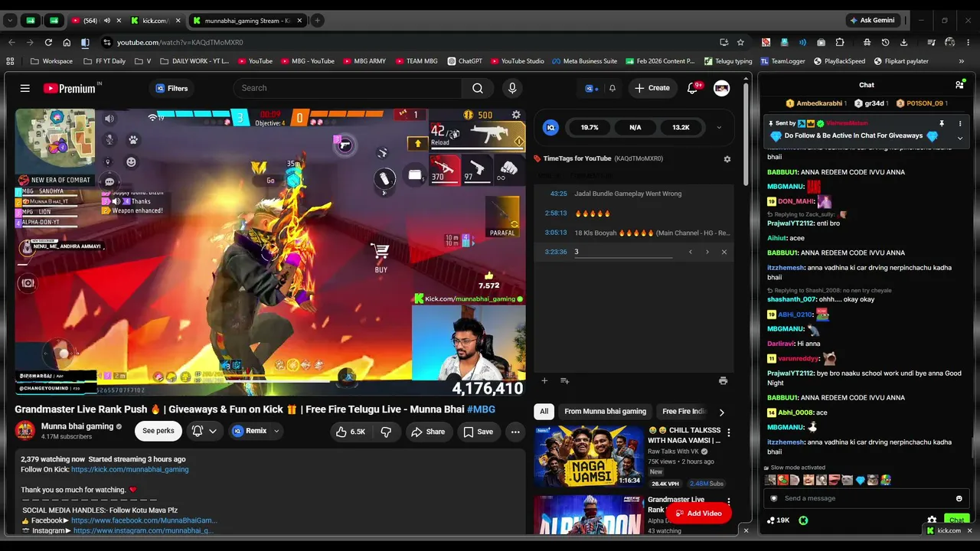980x551 pixels.
Task: Click the Create button
Action: click(652, 88)
